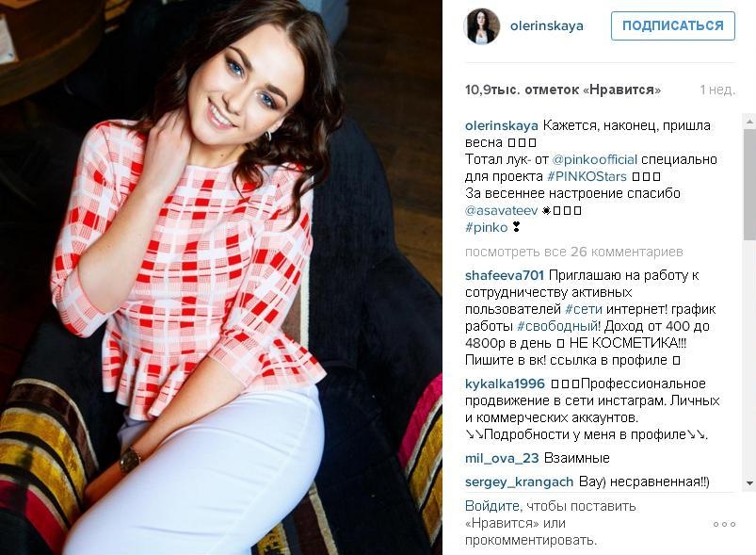The height and width of the screenshot is (555, 756).
Task: Open the olerinskaya profile avatar
Action: [482, 26]
